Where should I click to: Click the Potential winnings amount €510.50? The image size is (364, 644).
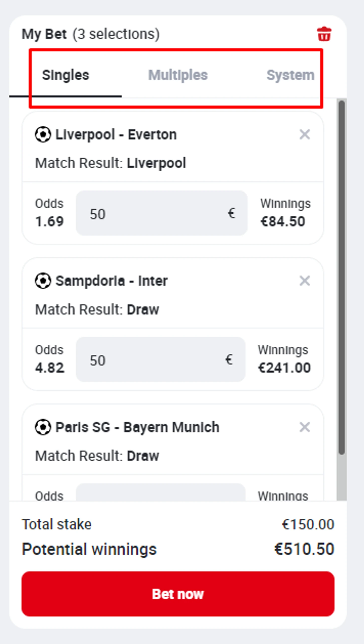pyautogui.click(x=304, y=549)
